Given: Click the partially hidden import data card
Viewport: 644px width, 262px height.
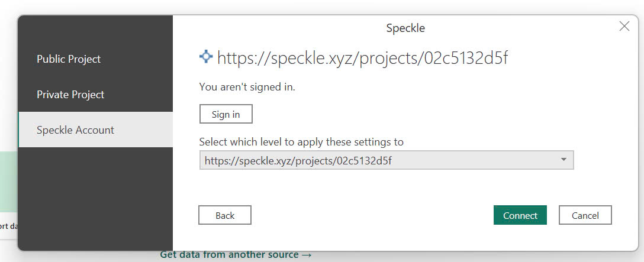Looking at the screenshot, I should [7, 226].
